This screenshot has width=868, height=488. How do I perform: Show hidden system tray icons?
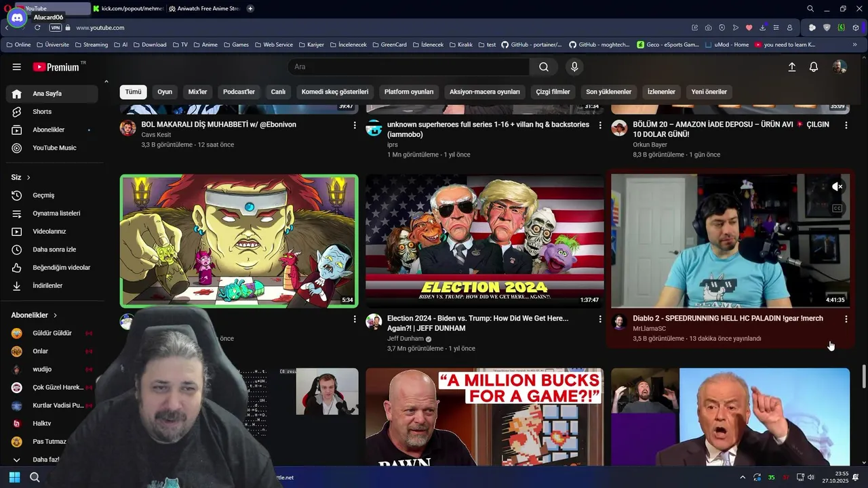tap(742, 478)
